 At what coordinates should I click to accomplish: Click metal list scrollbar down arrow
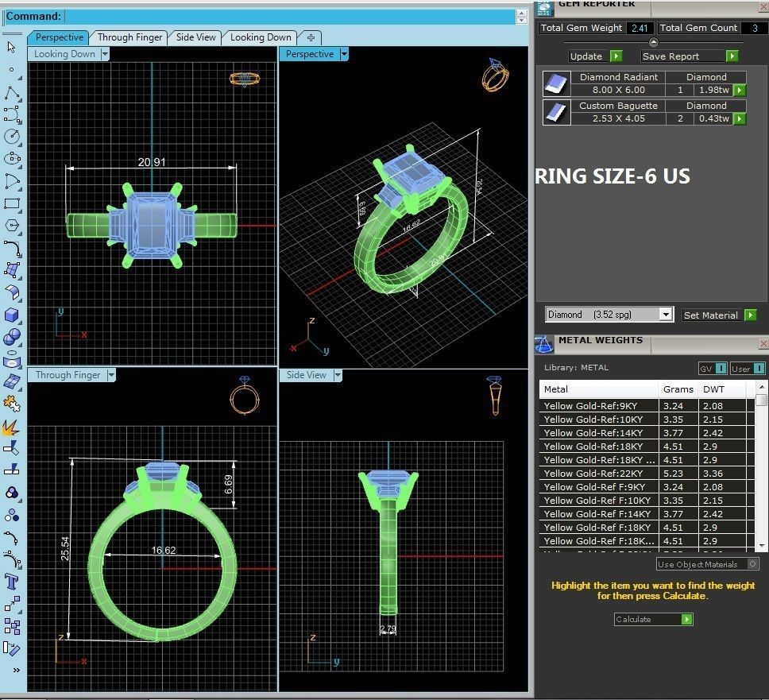(x=762, y=546)
